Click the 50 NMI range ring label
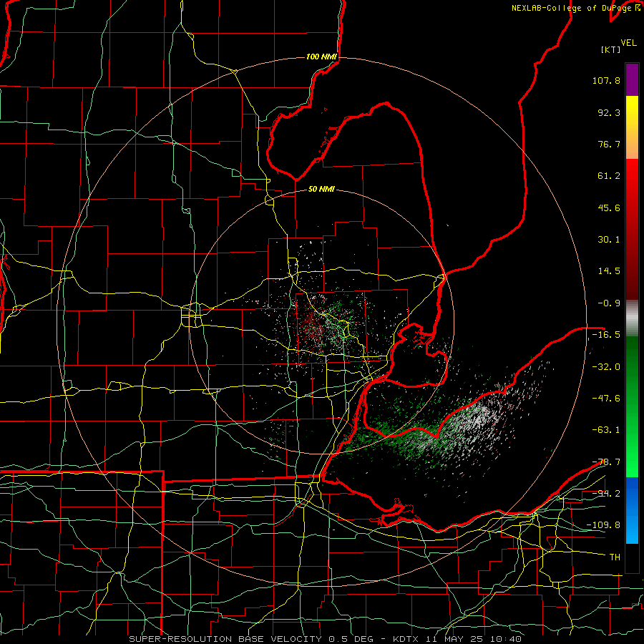644x644 pixels. (321, 190)
